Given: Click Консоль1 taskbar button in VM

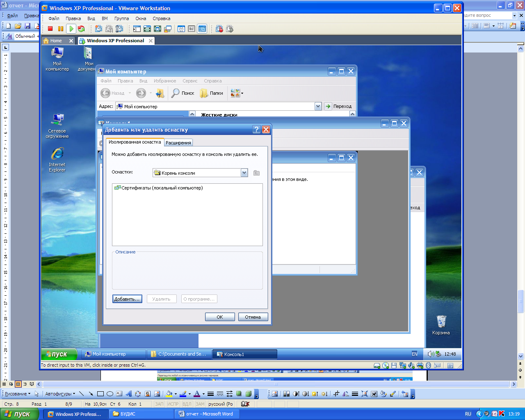Looking at the screenshot, I should coord(245,354).
